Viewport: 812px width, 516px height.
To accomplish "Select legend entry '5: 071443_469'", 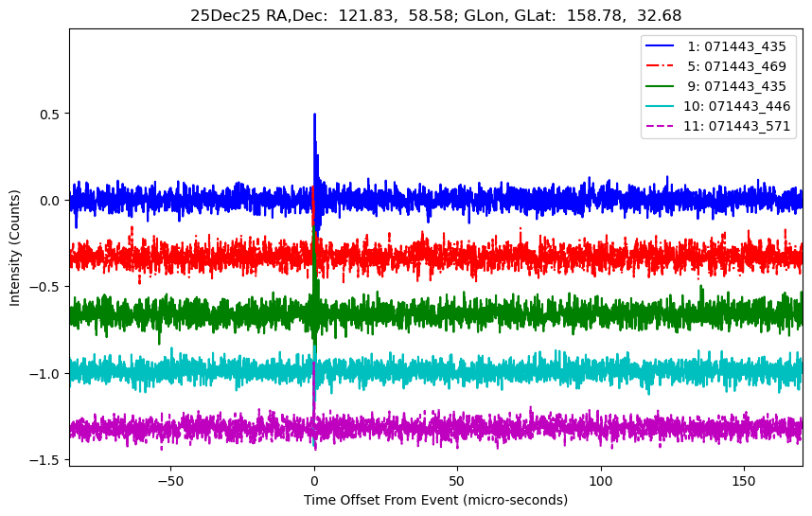I will pos(736,66).
